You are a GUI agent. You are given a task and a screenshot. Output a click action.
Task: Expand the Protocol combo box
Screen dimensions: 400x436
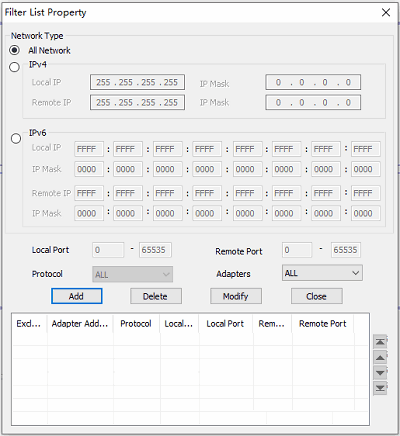(132, 274)
